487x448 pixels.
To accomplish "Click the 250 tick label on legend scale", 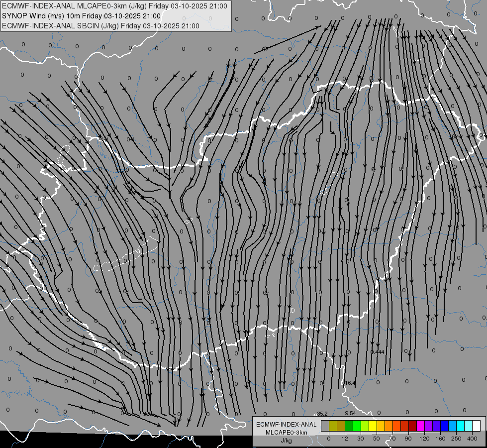I will tap(456, 439).
